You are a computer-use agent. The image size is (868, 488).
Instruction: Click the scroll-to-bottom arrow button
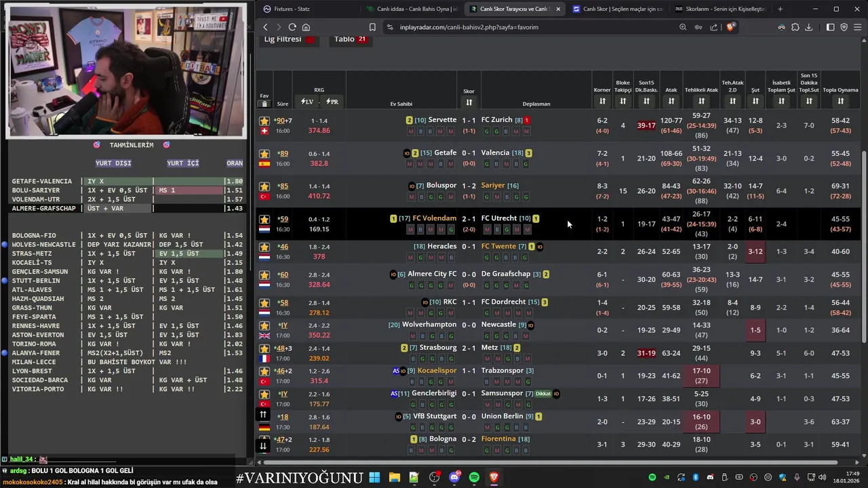pos(263,446)
